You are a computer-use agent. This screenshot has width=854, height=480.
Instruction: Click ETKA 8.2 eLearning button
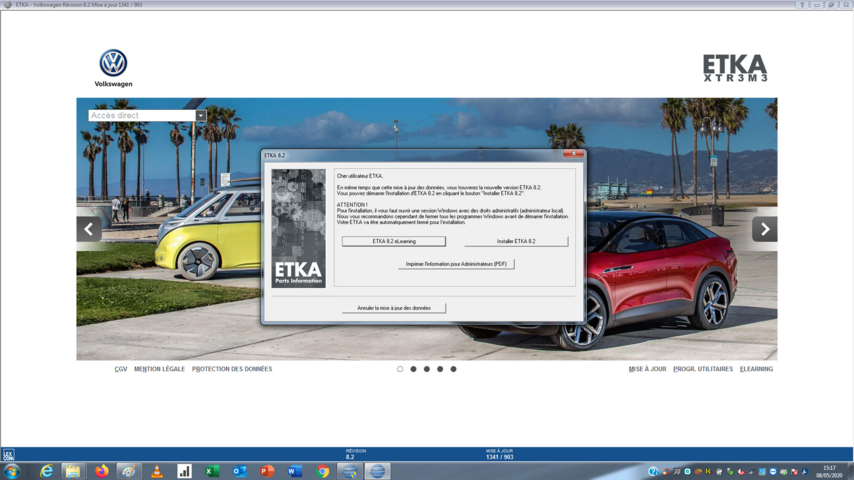[394, 241]
